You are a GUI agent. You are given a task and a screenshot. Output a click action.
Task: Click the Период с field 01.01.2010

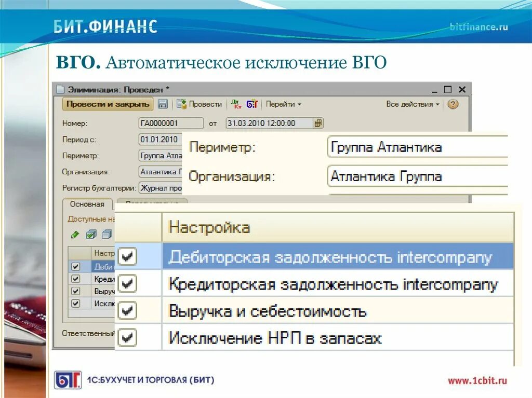pyautogui.click(x=161, y=140)
